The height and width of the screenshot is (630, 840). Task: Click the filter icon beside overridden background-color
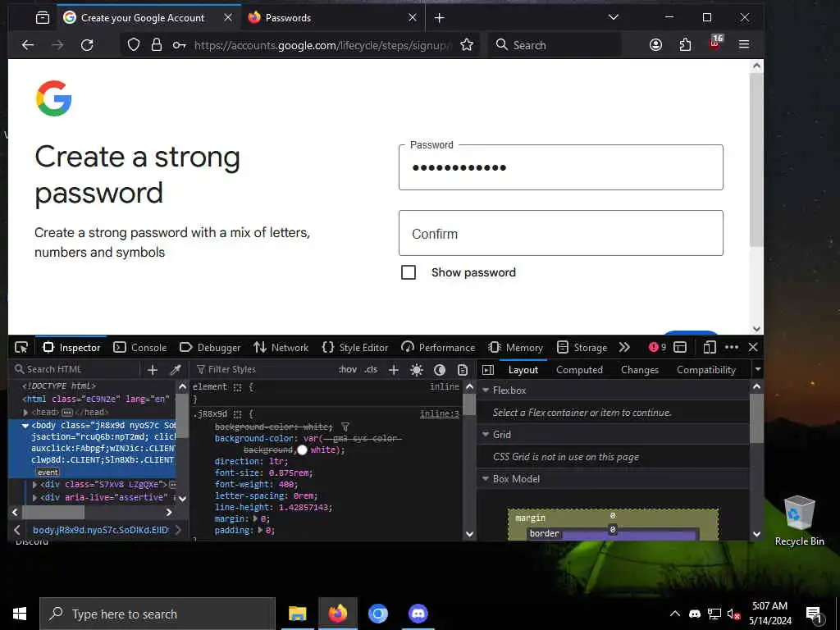(345, 427)
